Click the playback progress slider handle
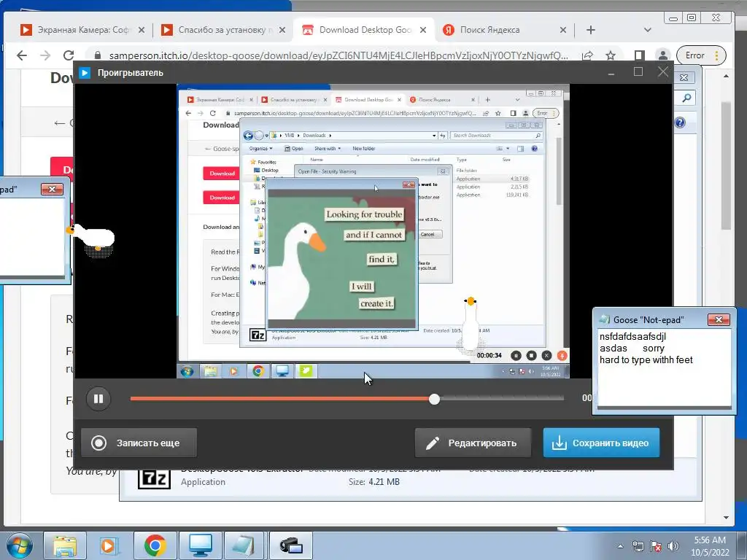Viewport: 747px width, 560px height. pos(434,399)
